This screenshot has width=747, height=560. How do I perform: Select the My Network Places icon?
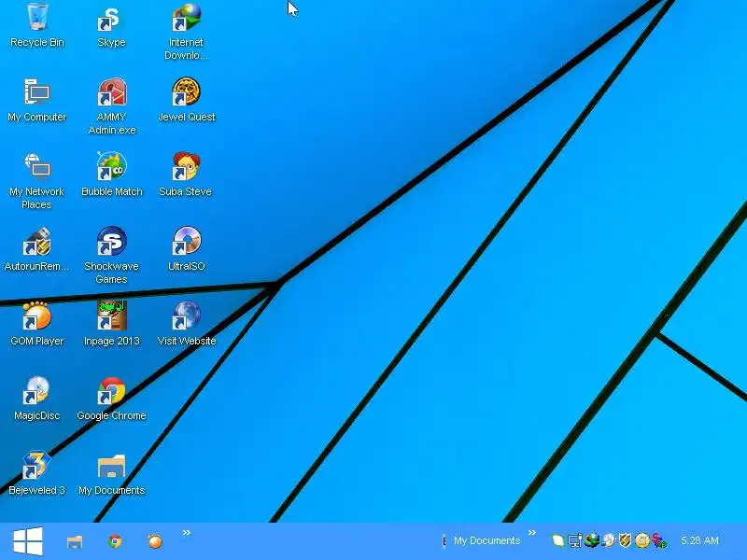pyautogui.click(x=36, y=181)
